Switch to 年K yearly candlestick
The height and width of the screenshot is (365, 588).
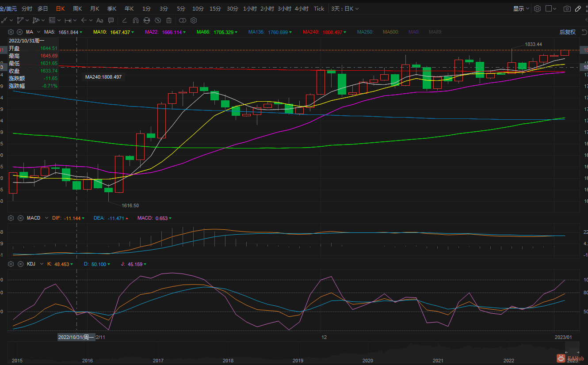click(x=129, y=8)
